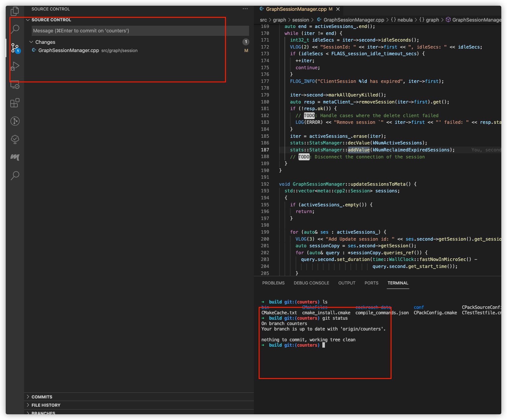
Task: Click 'git status' command in terminal
Action: point(335,318)
